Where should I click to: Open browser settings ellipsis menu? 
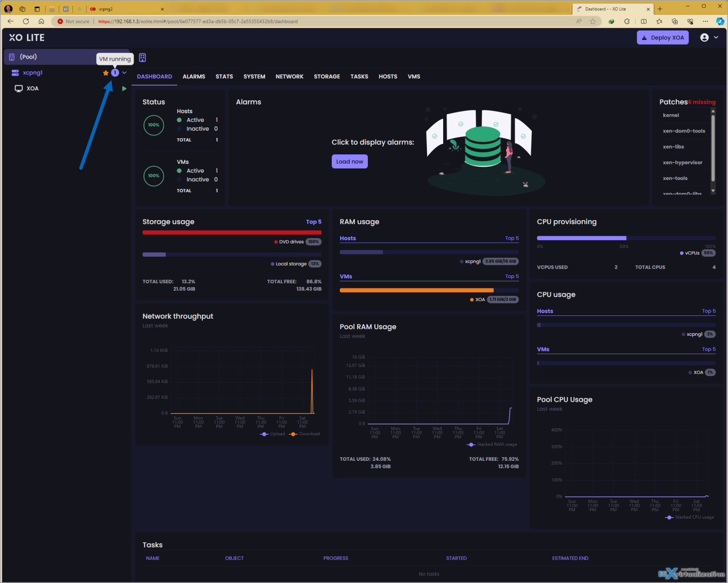pyautogui.click(x=705, y=21)
